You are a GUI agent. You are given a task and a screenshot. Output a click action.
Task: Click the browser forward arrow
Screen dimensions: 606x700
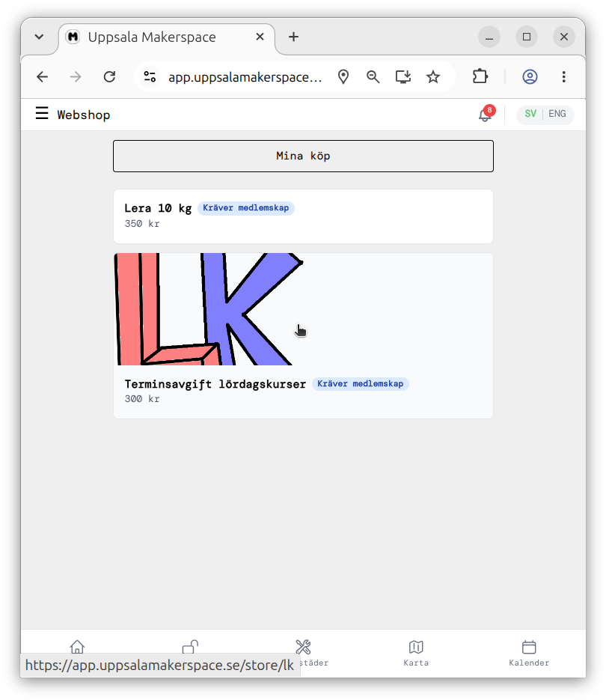coord(76,77)
